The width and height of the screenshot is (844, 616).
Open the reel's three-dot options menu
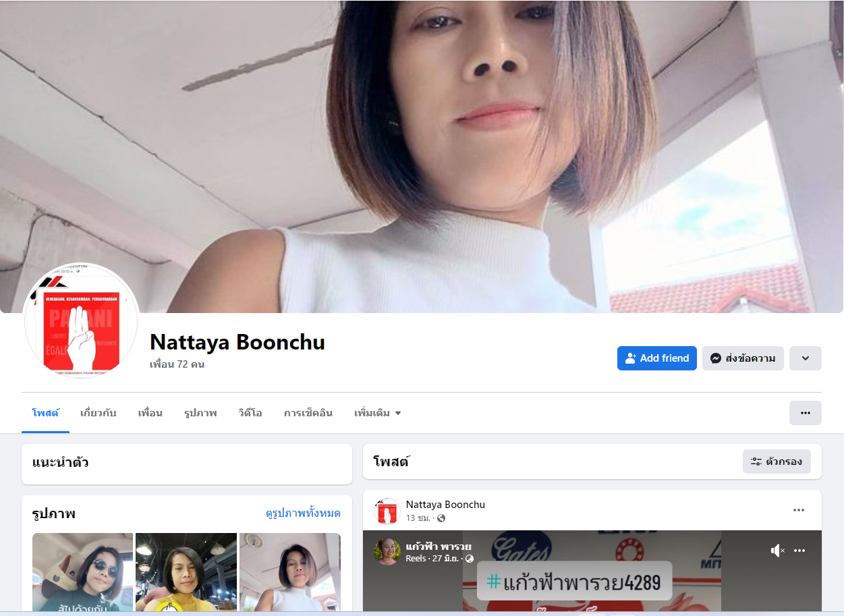coord(799,551)
